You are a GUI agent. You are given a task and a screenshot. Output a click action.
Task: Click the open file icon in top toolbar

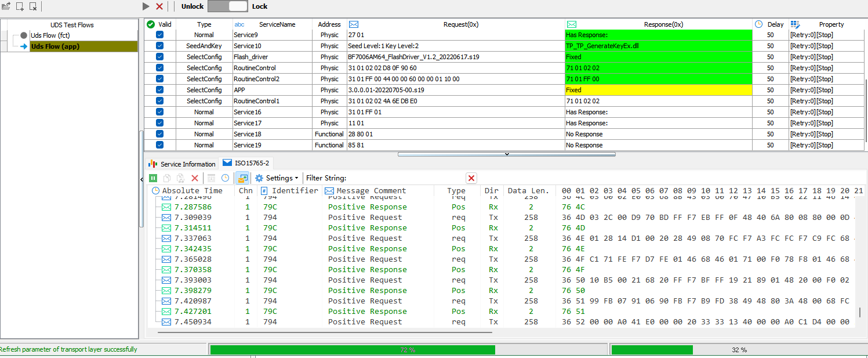[x=6, y=6]
